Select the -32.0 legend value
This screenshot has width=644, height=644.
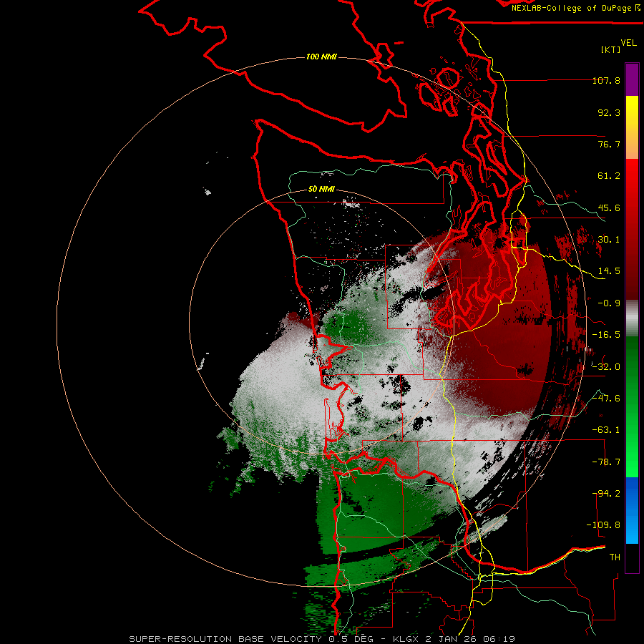click(606, 367)
